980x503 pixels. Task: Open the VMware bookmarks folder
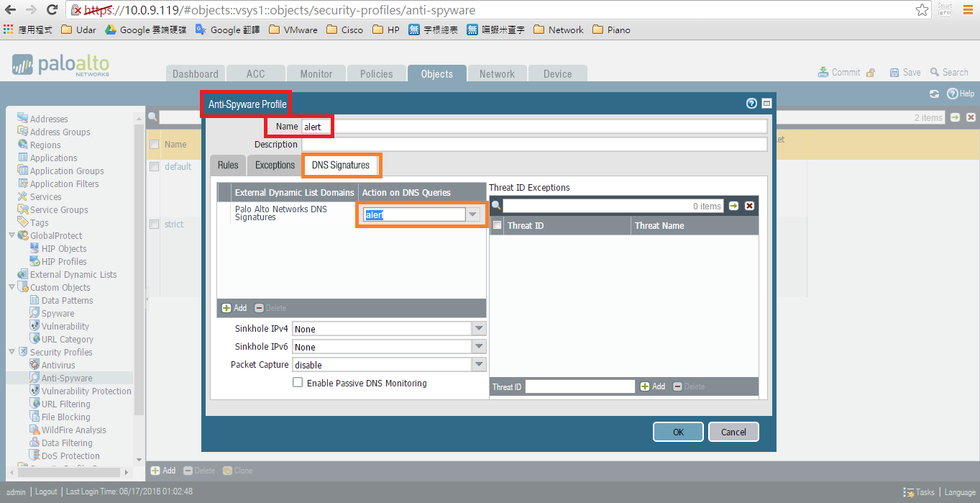[293, 30]
